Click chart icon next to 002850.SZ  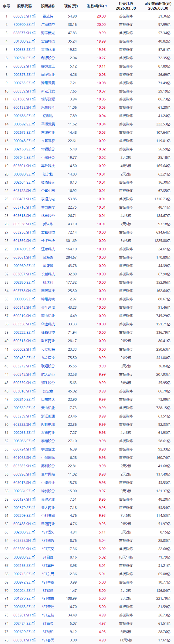(34, 283)
